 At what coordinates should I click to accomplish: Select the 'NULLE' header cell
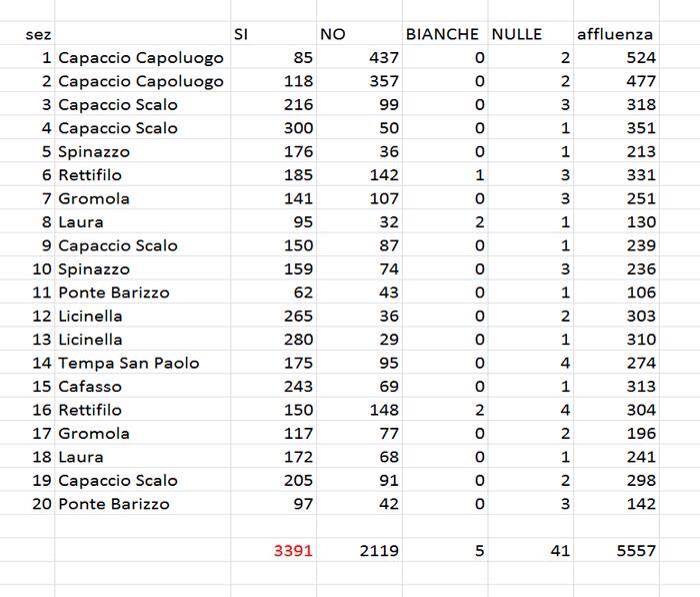[x=531, y=34]
